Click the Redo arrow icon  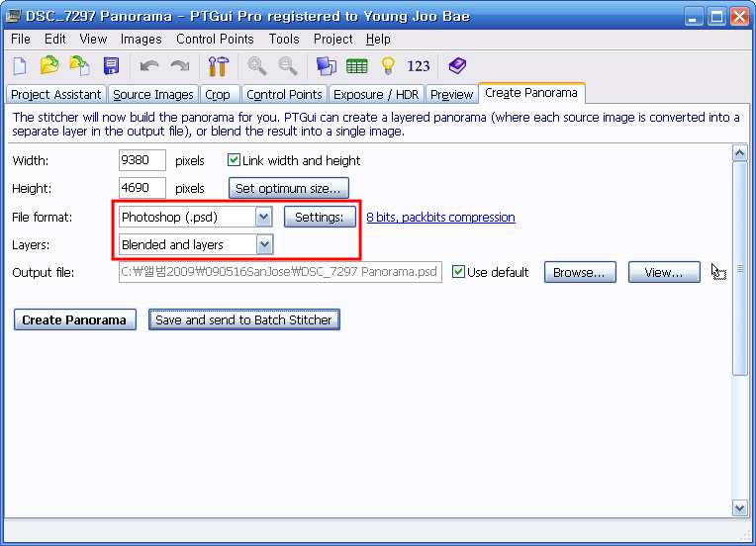point(180,65)
